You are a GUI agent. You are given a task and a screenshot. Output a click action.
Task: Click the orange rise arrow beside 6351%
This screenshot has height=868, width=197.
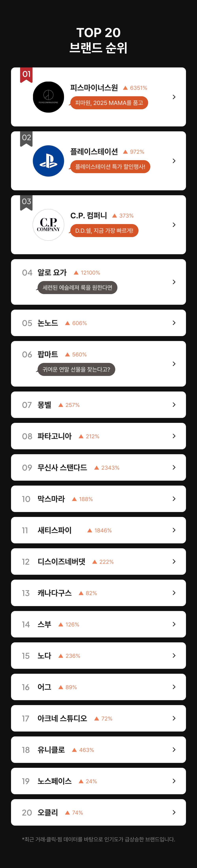pyautogui.click(x=125, y=88)
